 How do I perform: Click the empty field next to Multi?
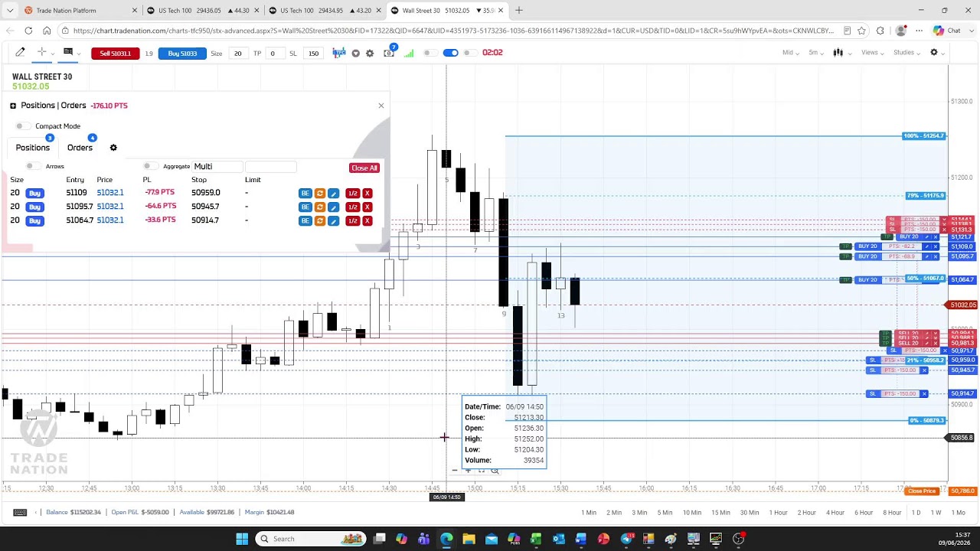270,166
